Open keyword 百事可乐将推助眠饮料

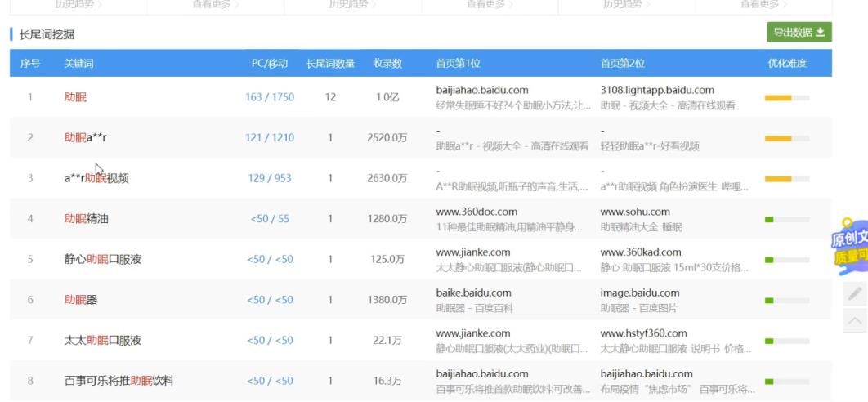(119, 381)
